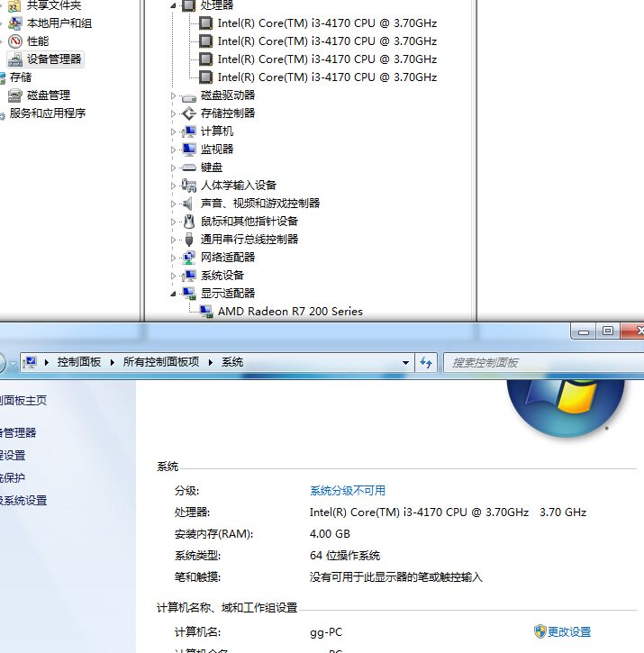Click the 系统设备 icon
This screenshot has width=644, height=653.
click(x=189, y=276)
